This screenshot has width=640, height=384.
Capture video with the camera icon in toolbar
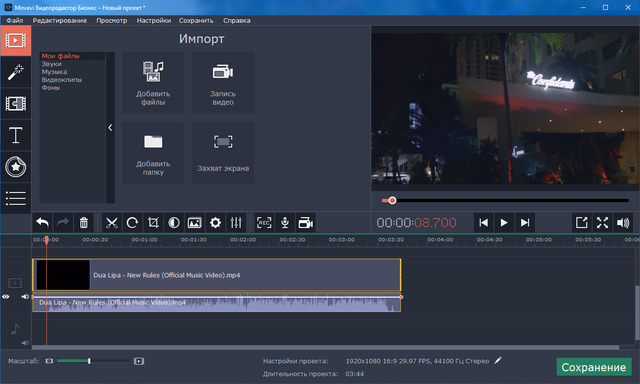[306, 223]
